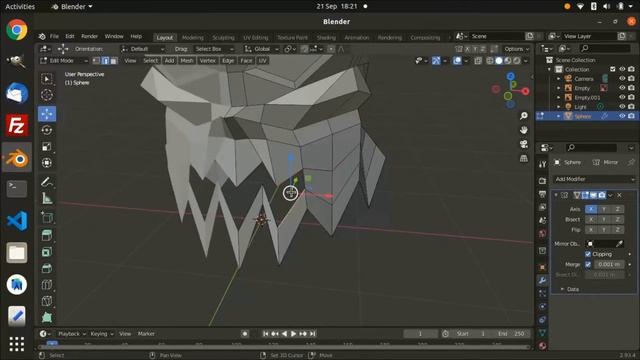Click the pan view hand icon

524,130
